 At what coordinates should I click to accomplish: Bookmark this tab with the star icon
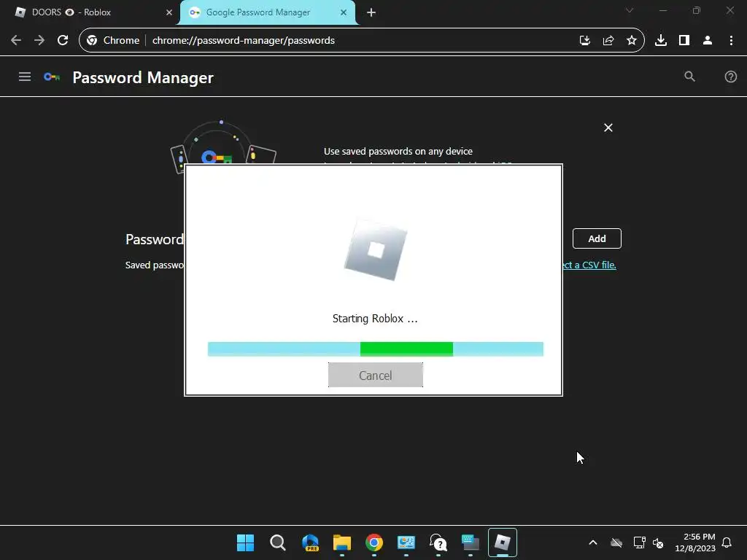pyautogui.click(x=632, y=41)
